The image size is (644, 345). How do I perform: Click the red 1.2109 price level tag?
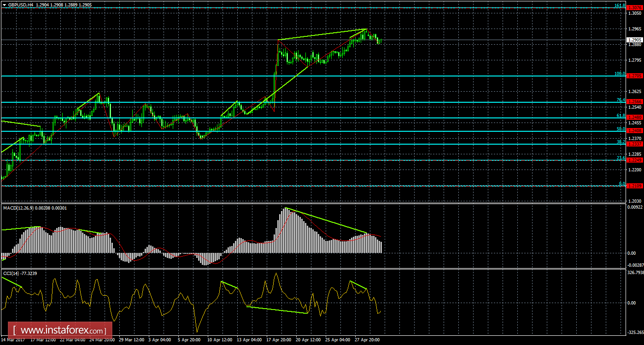pyautogui.click(x=635, y=186)
